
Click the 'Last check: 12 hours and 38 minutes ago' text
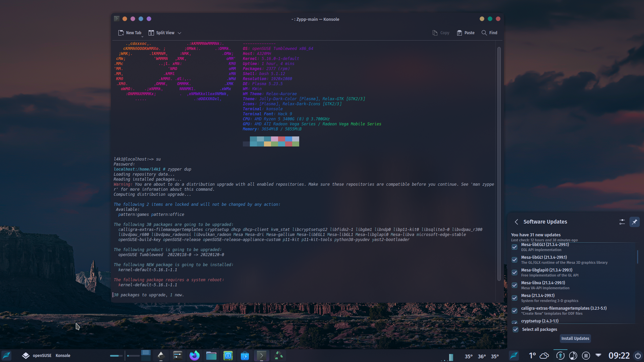click(544, 240)
